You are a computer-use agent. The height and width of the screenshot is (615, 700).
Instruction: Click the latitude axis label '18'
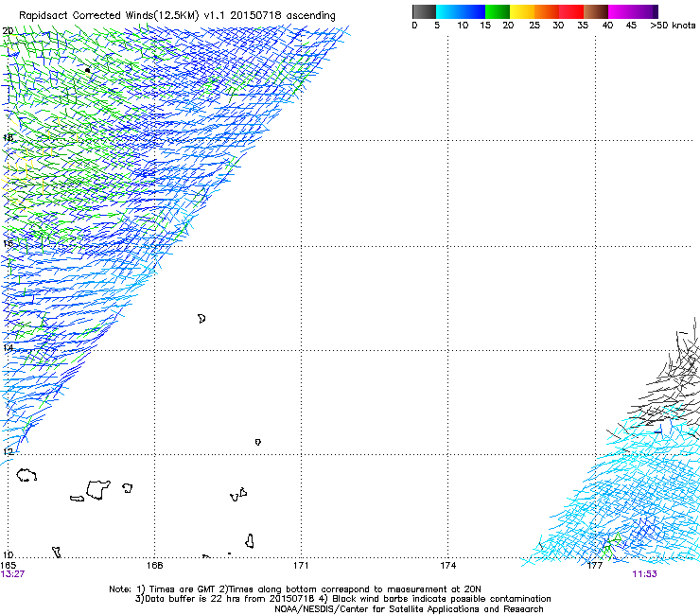[8, 137]
